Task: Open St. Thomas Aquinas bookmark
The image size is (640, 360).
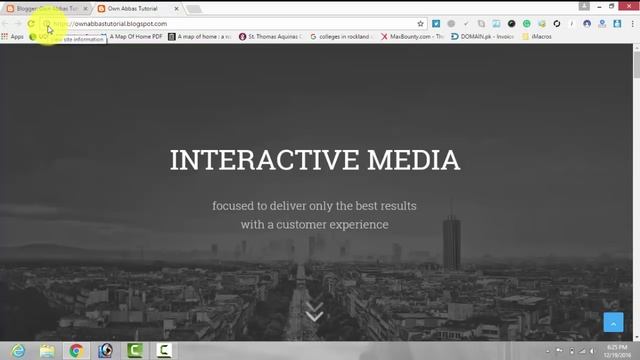Action: click(271, 37)
